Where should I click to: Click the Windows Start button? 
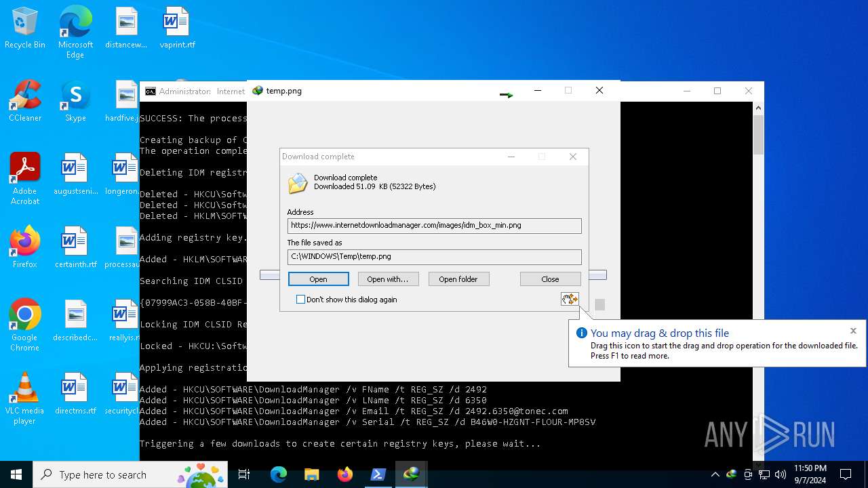point(16,474)
